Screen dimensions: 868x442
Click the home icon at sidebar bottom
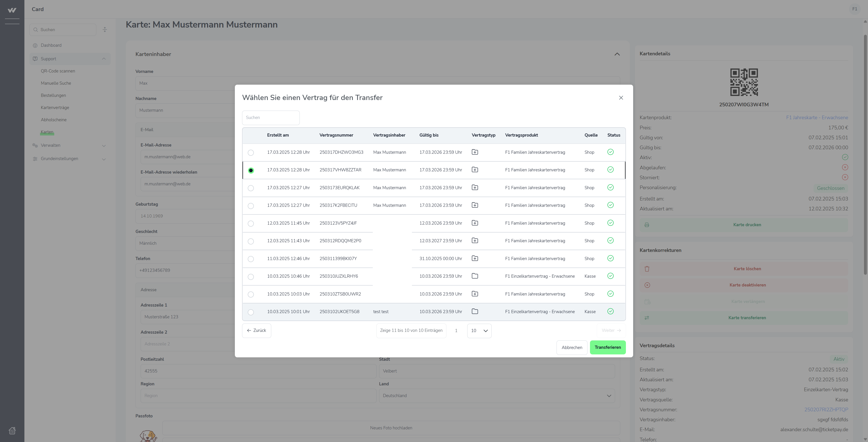[x=12, y=430]
